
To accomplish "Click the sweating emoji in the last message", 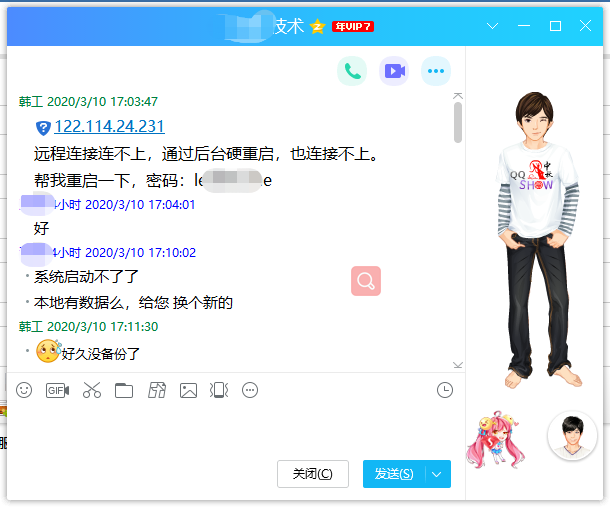I will (48, 351).
